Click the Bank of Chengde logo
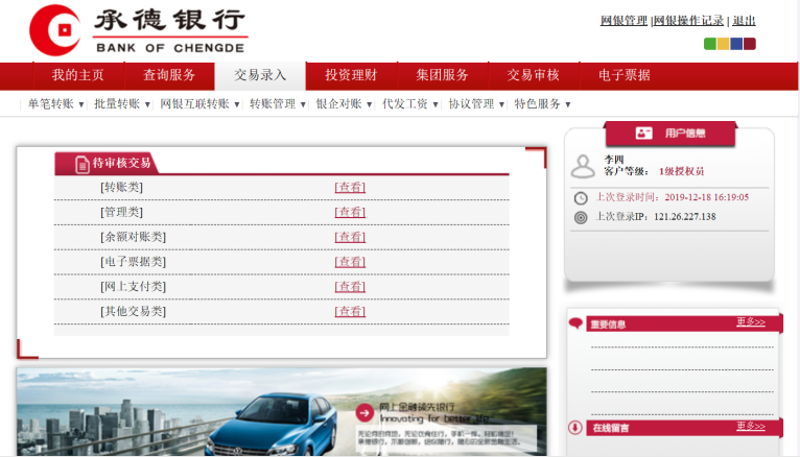Viewport: 800px width, 457px height. 138,30
